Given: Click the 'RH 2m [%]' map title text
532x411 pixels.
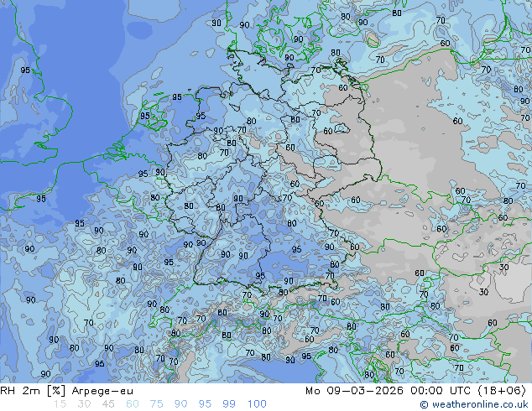Looking at the screenshot, I should 33,391.
